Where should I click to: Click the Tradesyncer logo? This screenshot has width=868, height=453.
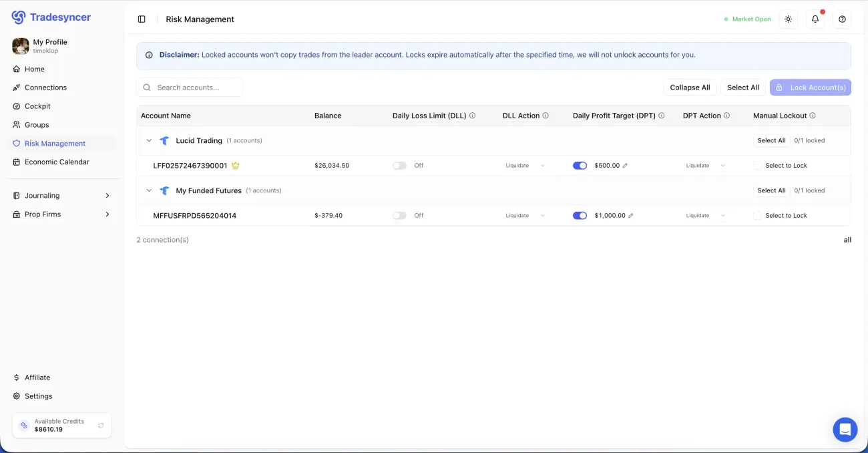pyautogui.click(x=51, y=17)
